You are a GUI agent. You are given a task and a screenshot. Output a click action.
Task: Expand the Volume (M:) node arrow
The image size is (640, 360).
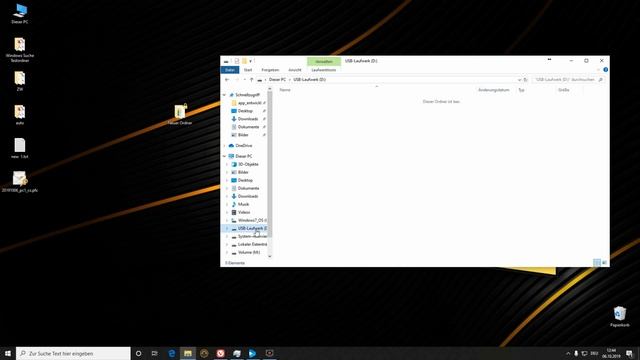point(227,252)
